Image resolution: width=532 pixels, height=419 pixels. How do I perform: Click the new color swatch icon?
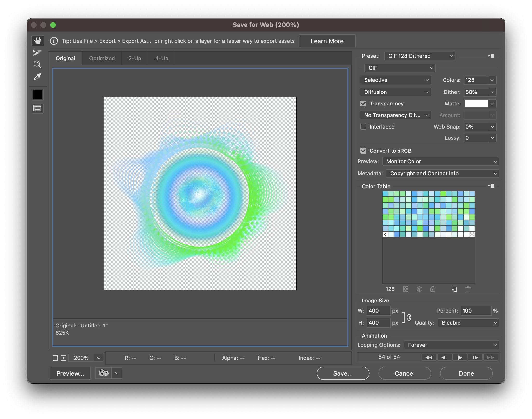click(454, 289)
